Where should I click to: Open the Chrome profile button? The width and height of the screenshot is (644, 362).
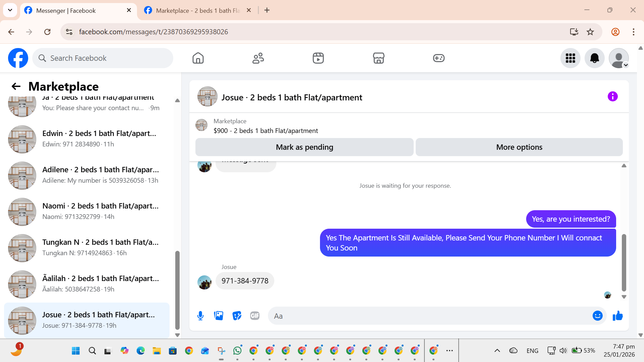(615, 32)
